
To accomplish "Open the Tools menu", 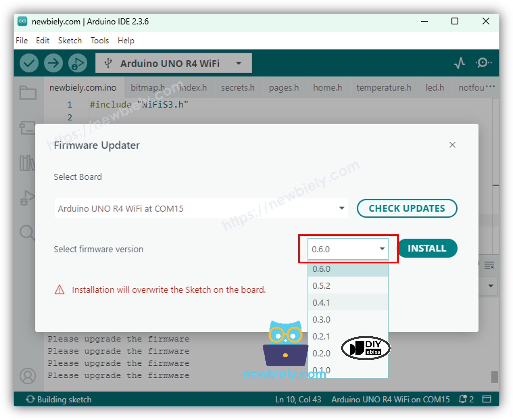I will click(99, 40).
